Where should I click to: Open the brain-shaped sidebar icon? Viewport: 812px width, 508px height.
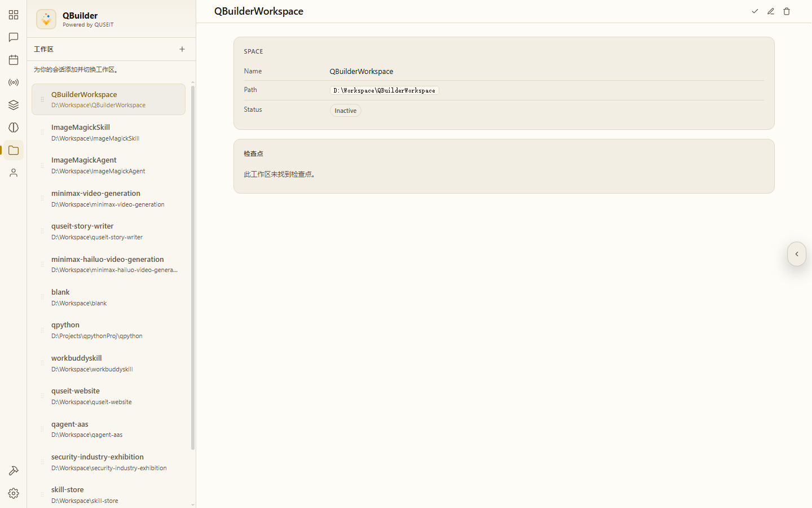tap(14, 128)
